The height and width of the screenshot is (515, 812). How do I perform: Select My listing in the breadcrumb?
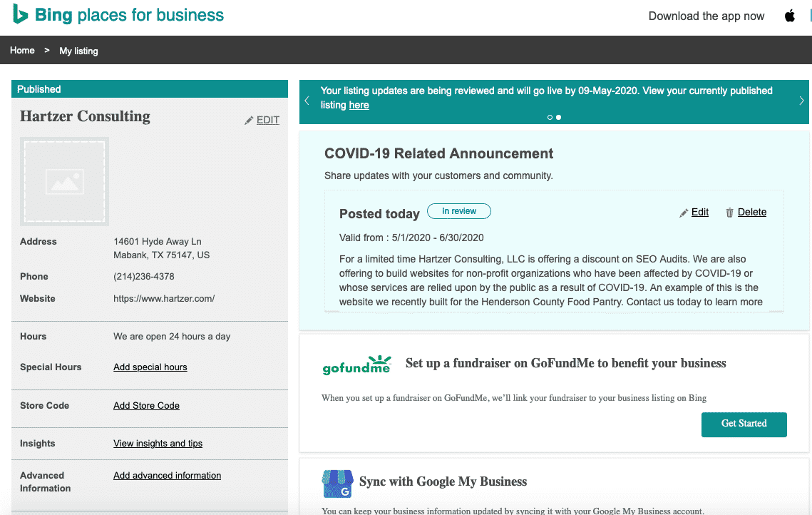point(78,51)
